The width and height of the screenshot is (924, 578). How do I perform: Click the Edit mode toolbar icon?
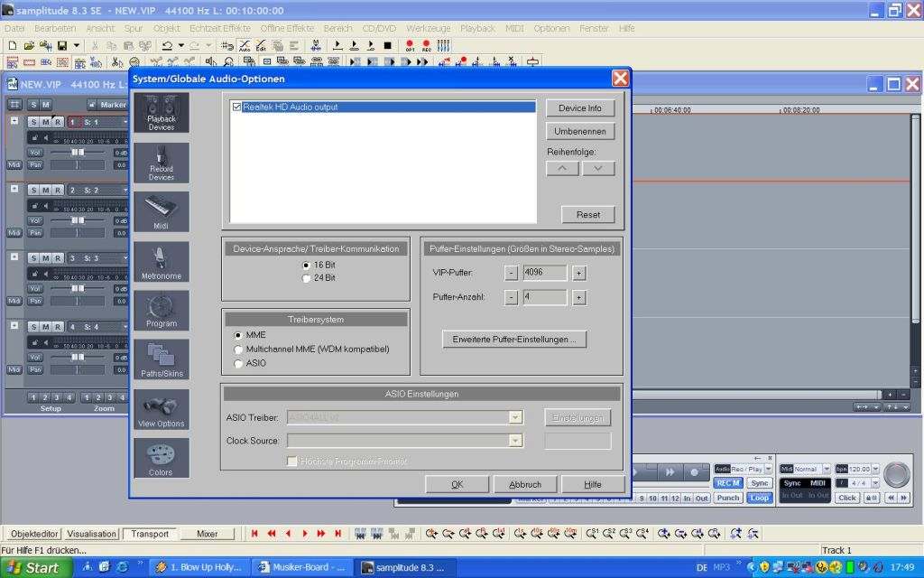(x=261, y=45)
